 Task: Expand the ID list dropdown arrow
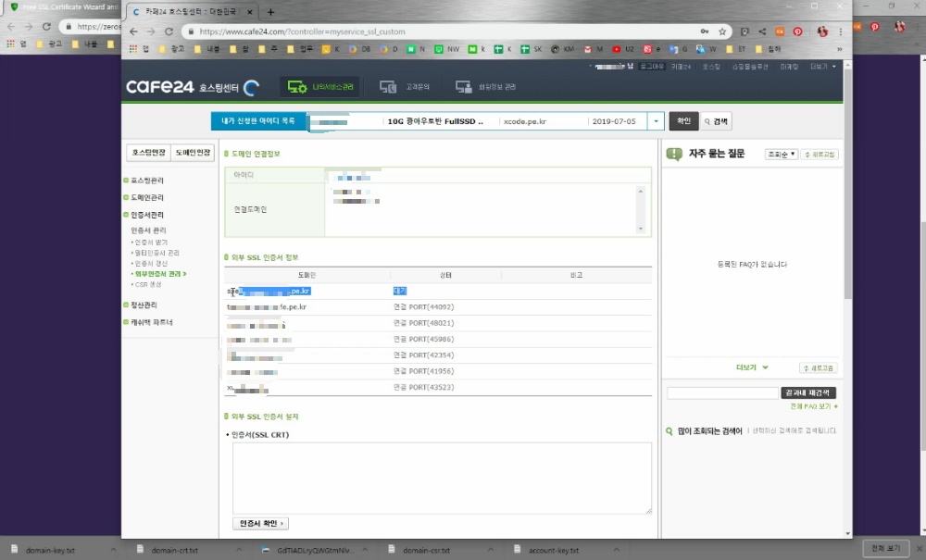(x=656, y=121)
